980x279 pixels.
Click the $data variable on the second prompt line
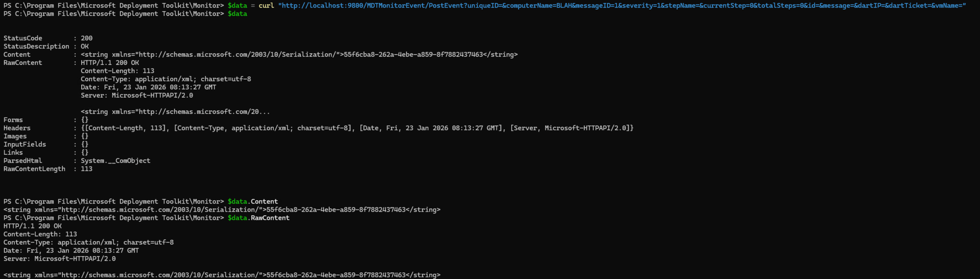tap(237, 14)
